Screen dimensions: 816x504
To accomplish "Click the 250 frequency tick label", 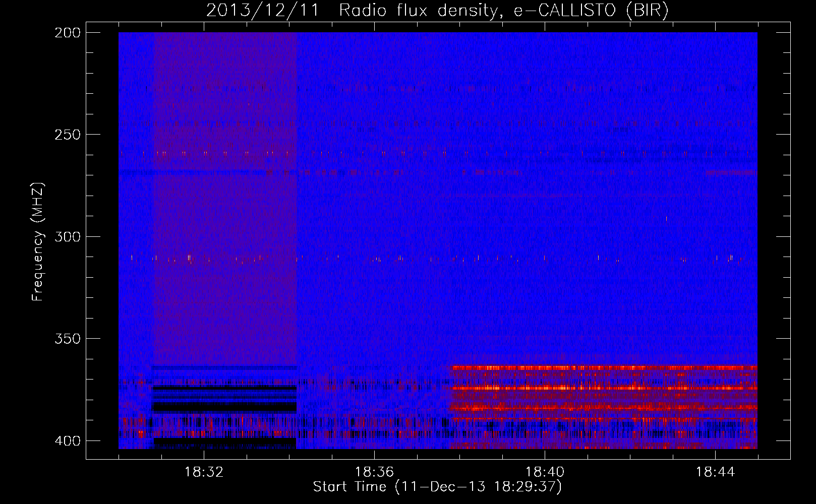I will [67, 135].
